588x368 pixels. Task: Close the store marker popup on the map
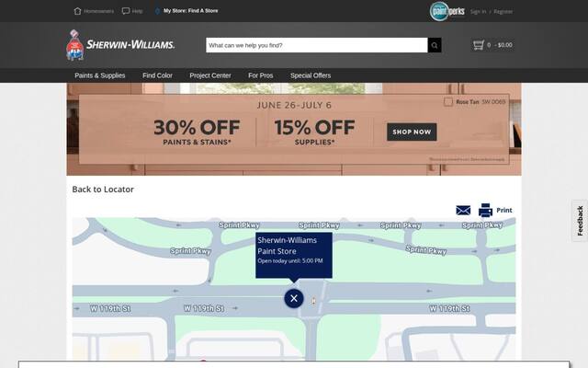coord(294,298)
